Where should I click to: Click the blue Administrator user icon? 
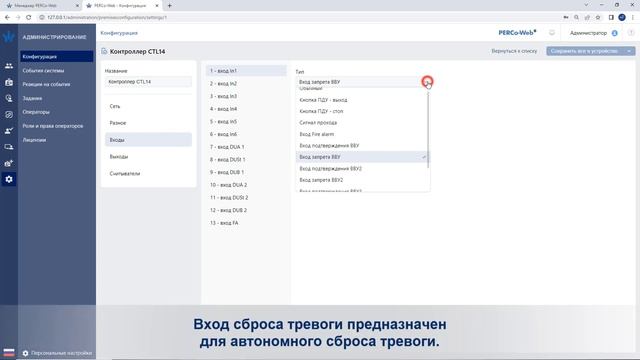tap(614, 33)
